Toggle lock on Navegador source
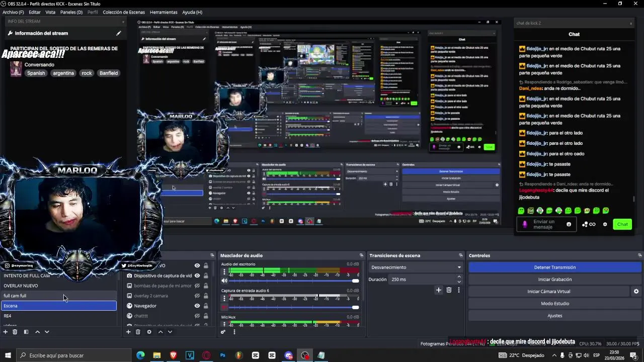Image resolution: width=644 pixels, height=362 pixels. (x=206, y=306)
